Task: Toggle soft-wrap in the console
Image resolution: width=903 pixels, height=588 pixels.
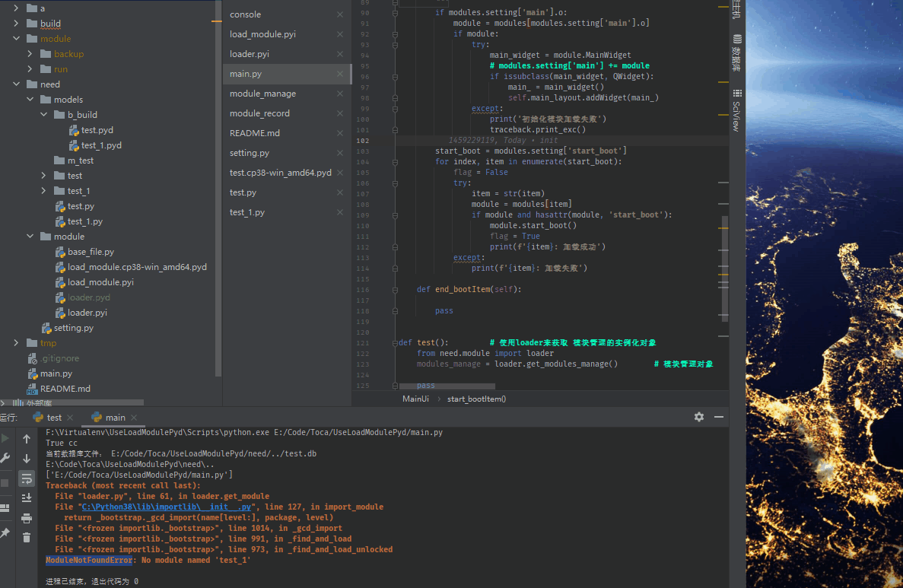Action: point(27,479)
